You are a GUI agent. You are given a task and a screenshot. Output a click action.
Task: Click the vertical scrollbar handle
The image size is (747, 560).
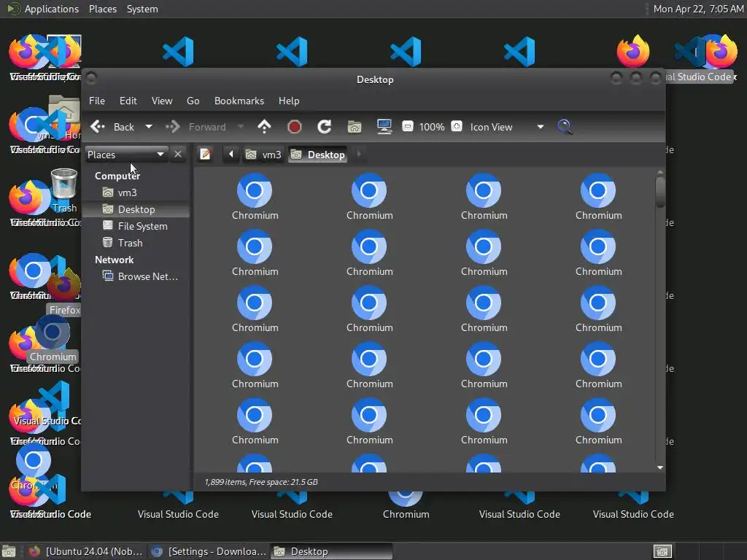coord(659,192)
